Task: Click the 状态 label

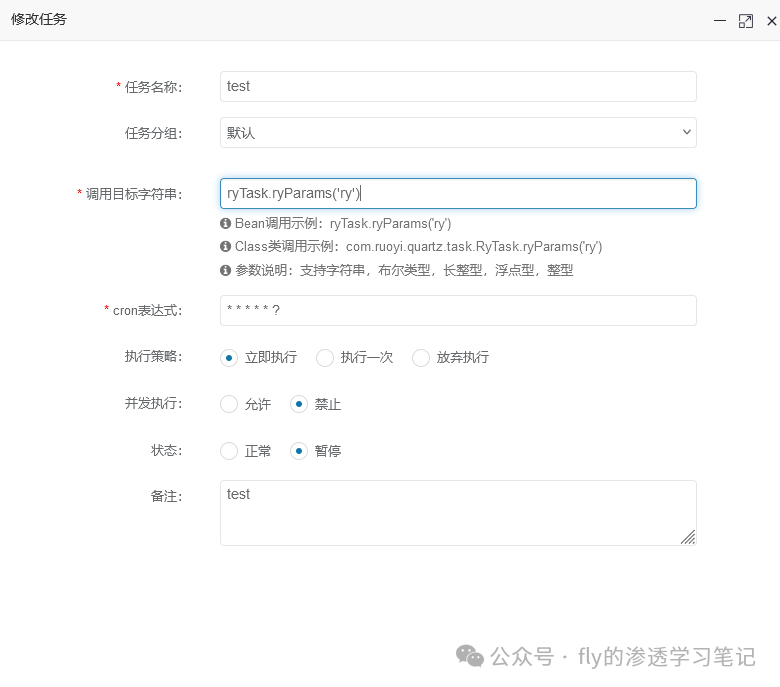Action: click(x=167, y=450)
